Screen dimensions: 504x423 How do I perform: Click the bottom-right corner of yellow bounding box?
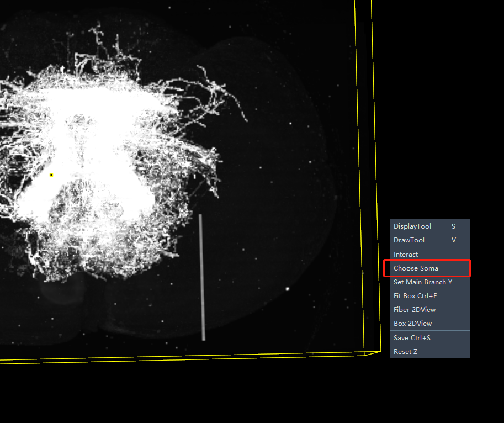click(x=380, y=350)
